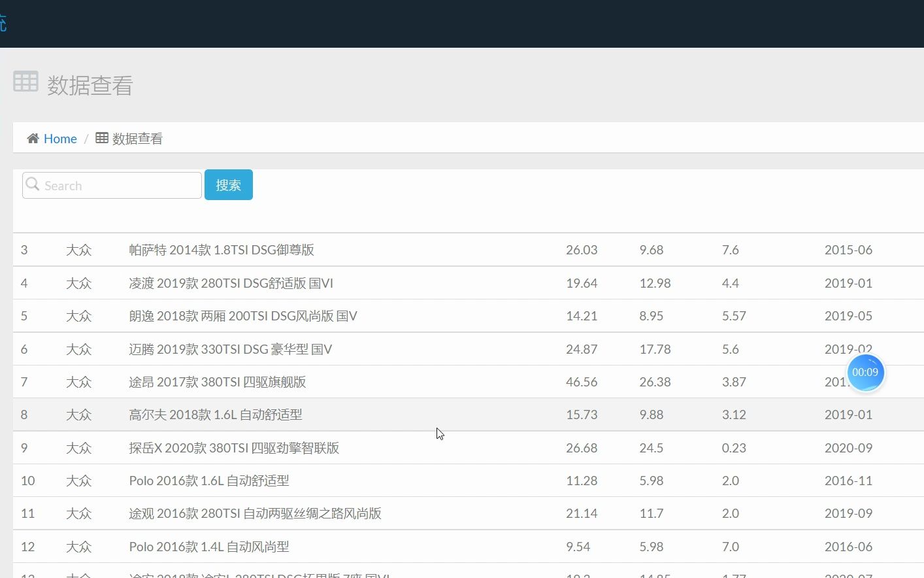Click date cell 2020-09
The image size is (924, 578).
click(x=848, y=448)
